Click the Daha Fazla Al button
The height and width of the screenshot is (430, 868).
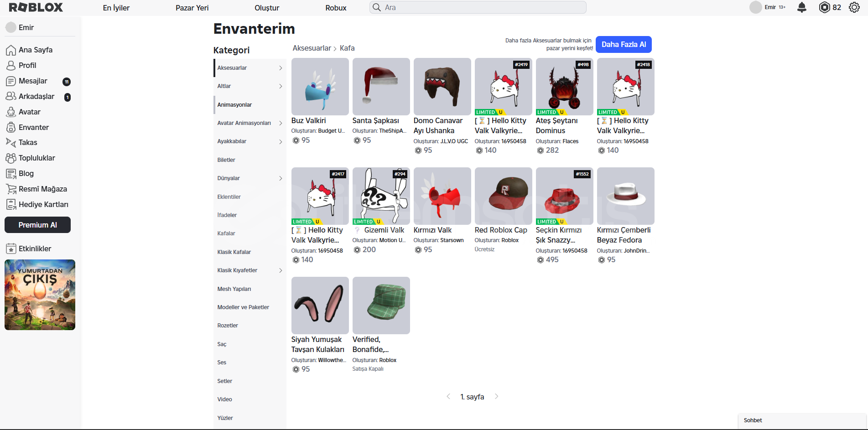(x=624, y=44)
